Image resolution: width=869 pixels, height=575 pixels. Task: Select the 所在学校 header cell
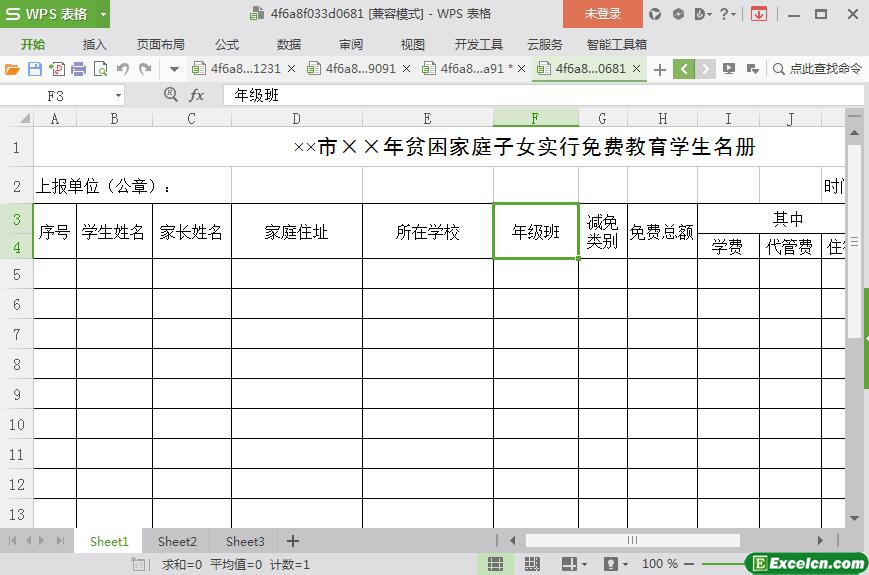coord(427,232)
